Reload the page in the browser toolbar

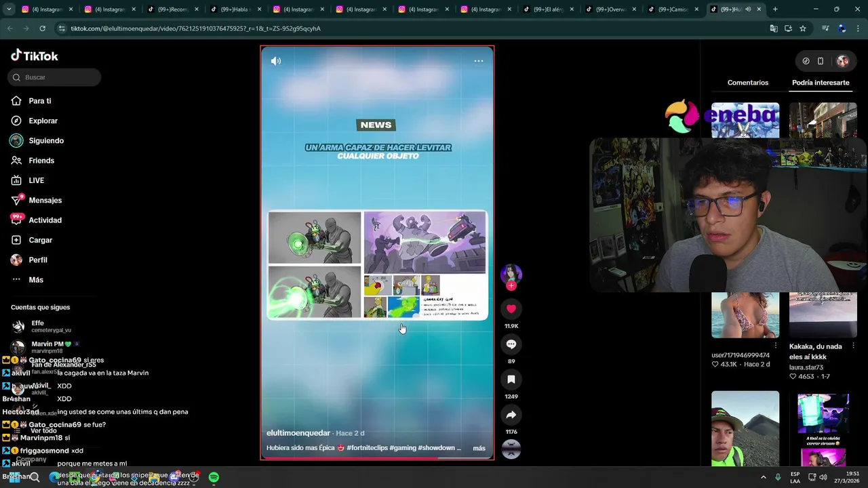42,28
